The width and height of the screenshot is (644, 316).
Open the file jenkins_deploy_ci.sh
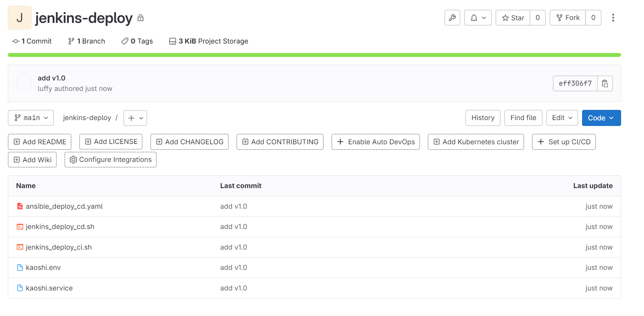[x=59, y=247]
